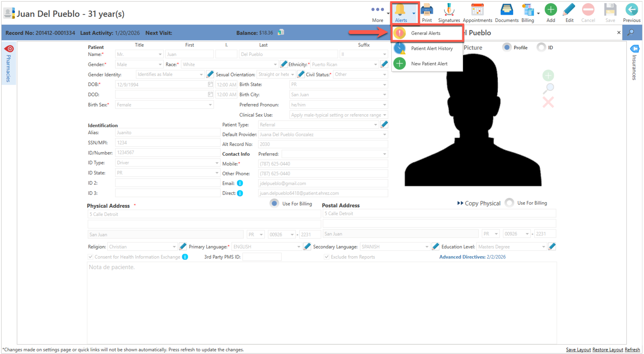Click into the patient note text area
Viewport: 644px width, 354px height.
coord(321,302)
